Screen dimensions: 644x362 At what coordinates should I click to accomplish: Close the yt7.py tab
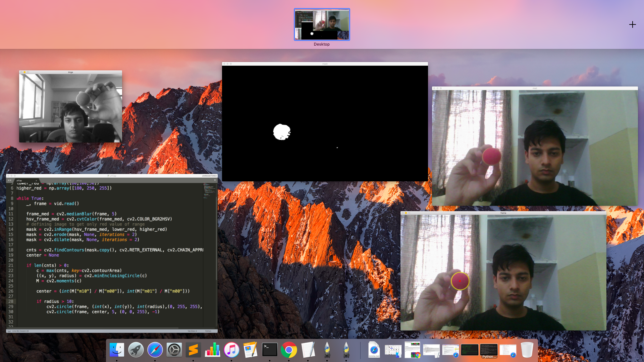(x=36, y=180)
